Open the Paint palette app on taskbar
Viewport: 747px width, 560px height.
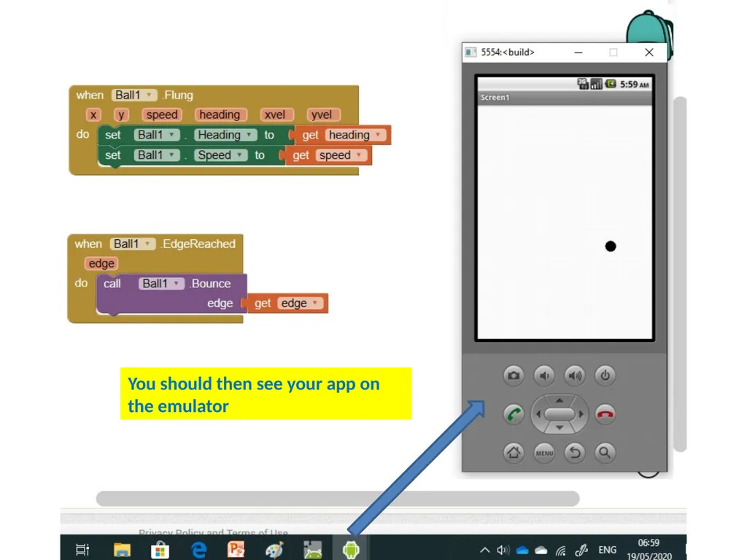pos(274,550)
